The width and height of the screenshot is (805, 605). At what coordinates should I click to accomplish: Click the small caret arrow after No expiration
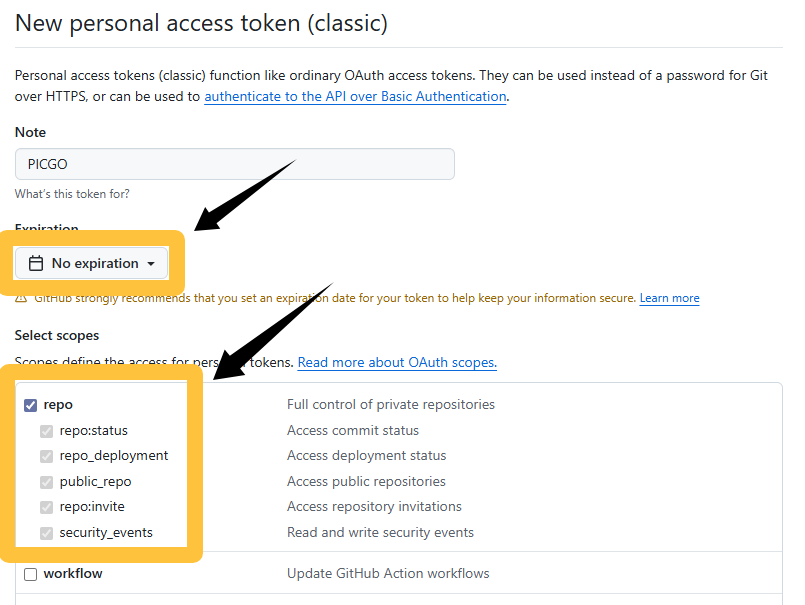click(151, 263)
